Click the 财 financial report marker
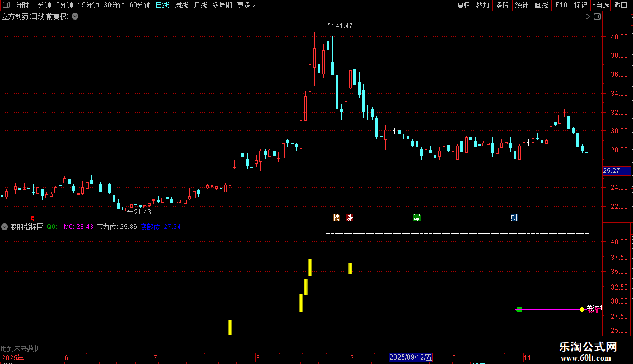The height and width of the screenshot is (364, 633). click(514, 217)
